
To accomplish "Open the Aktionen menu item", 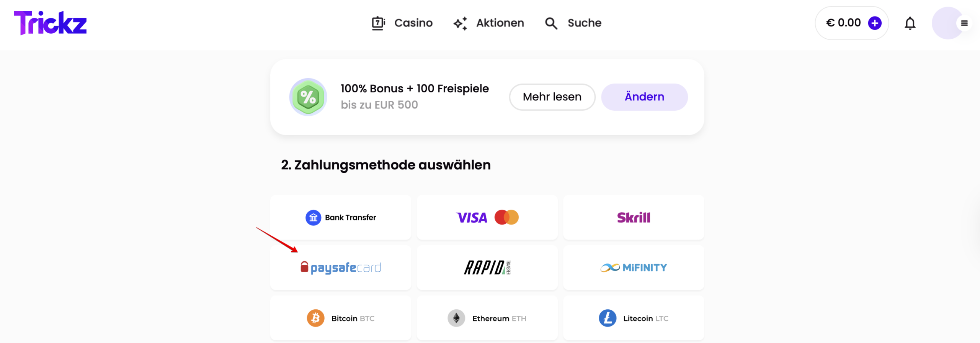I will 488,23.
